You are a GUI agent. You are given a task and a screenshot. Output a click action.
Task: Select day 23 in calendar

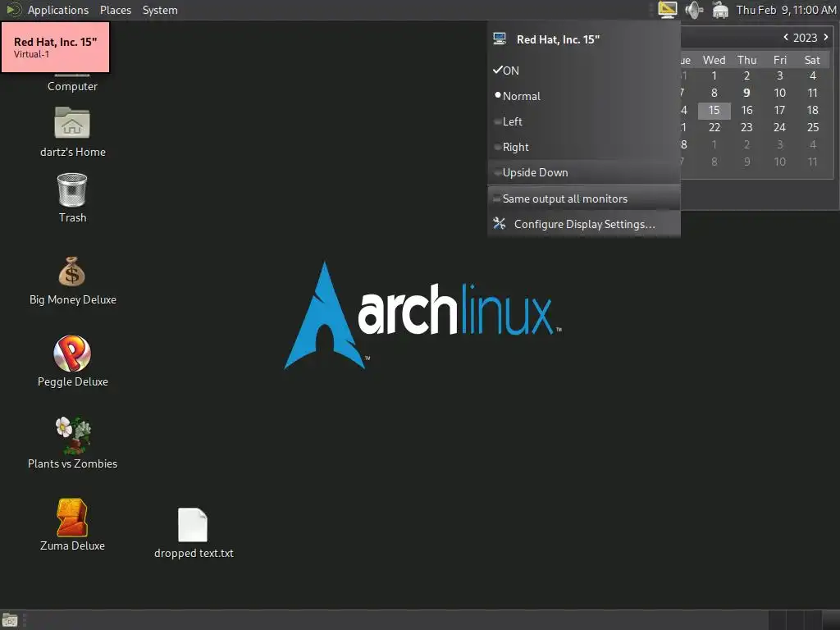(746, 127)
